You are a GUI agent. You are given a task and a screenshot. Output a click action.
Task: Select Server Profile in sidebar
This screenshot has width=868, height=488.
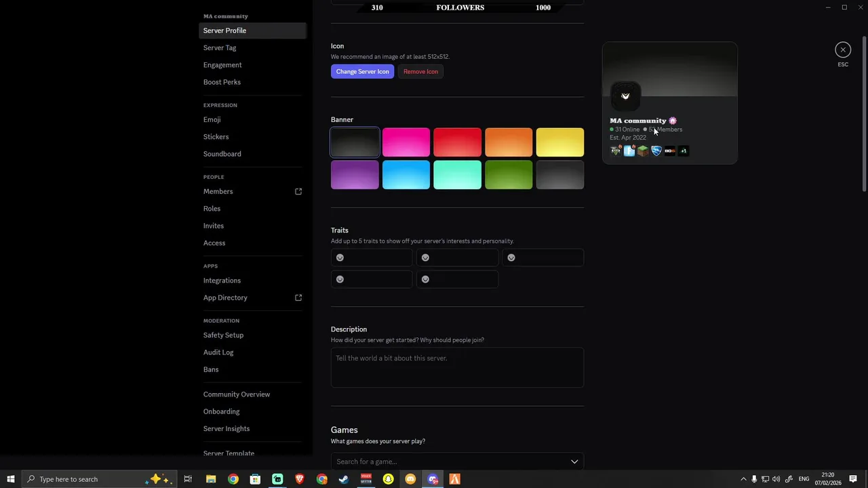tap(252, 30)
